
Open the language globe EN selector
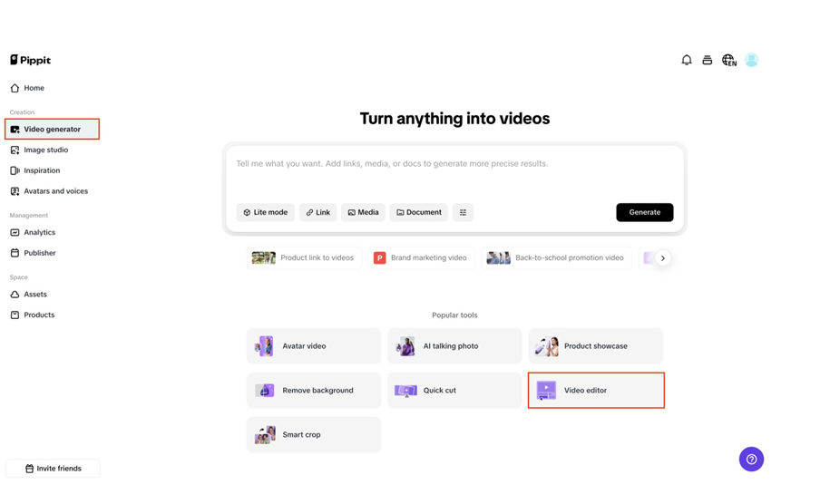pos(728,61)
